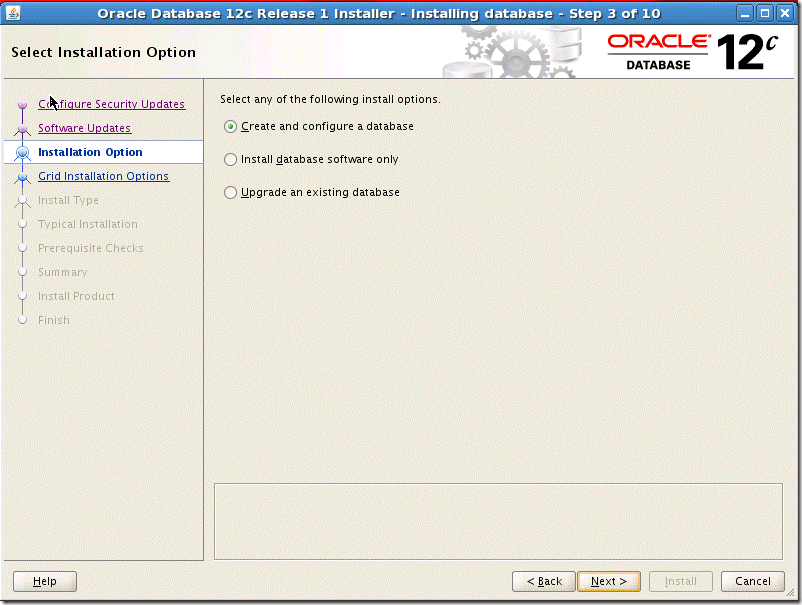Open the Help button
The image size is (802, 605).
44,581
